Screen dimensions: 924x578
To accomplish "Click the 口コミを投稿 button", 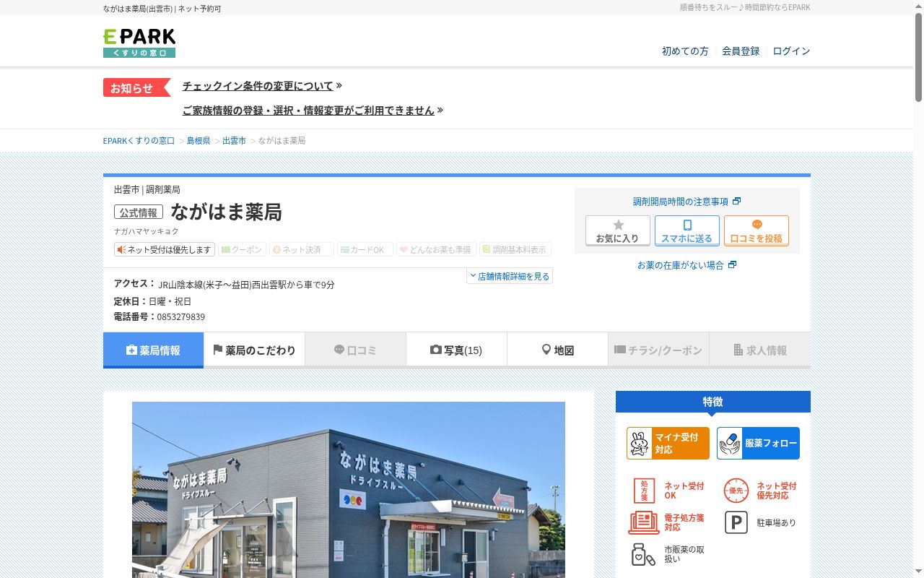I will click(x=757, y=230).
